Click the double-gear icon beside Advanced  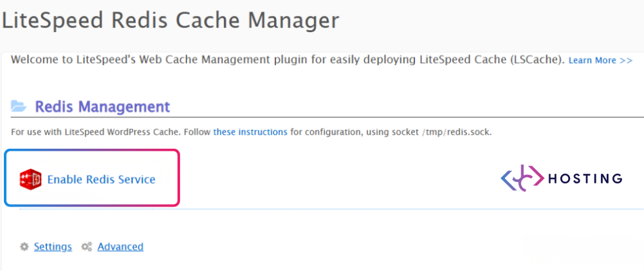87,247
